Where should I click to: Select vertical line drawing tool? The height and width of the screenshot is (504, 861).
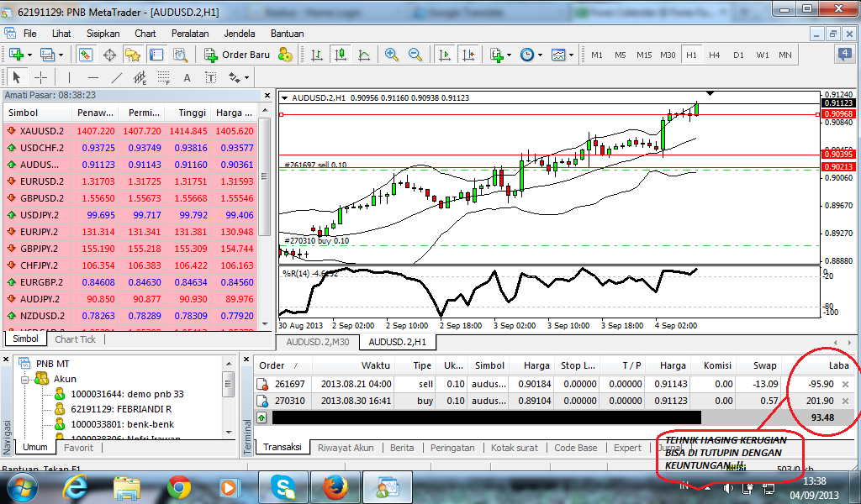[x=69, y=77]
